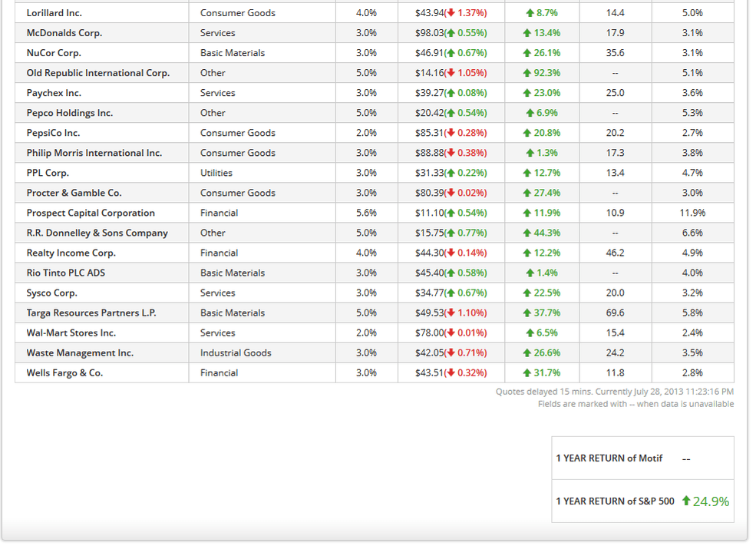This screenshot has width=756, height=546.
Task: Click the $88.88 Philip Morris price
Action: (x=429, y=154)
